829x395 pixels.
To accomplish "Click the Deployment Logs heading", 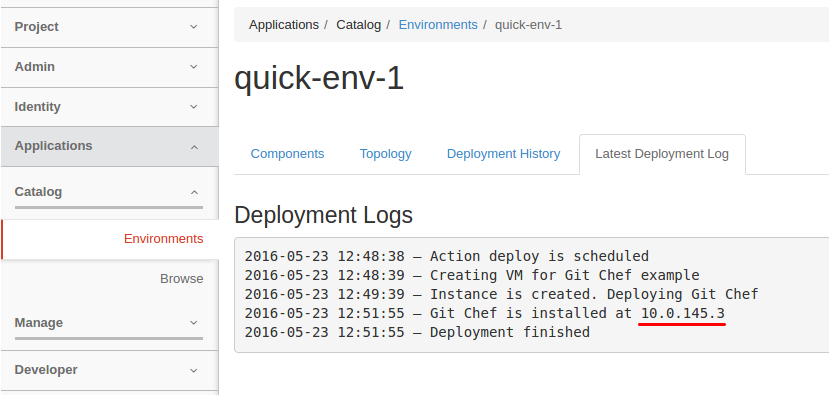I will point(323,215).
